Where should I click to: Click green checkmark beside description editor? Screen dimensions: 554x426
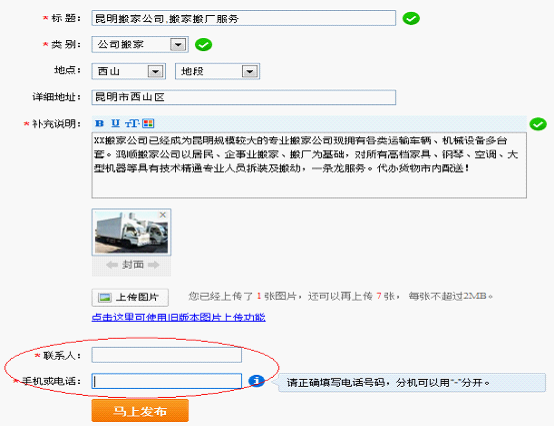pyautogui.click(x=538, y=124)
